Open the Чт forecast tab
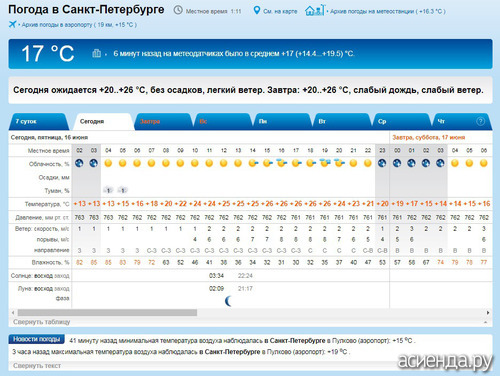 click(462, 121)
